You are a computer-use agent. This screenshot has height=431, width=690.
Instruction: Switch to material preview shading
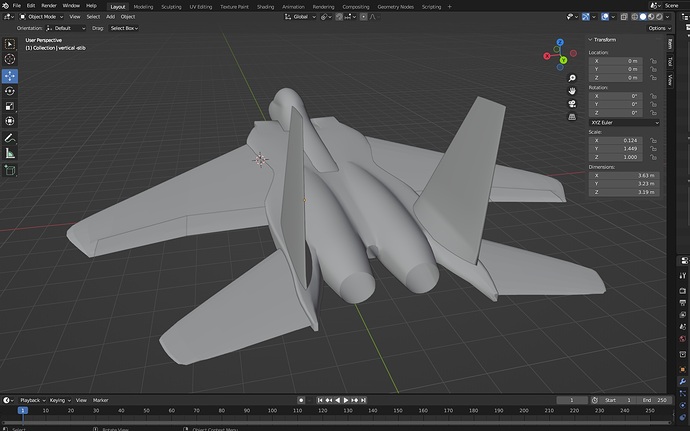pos(651,17)
